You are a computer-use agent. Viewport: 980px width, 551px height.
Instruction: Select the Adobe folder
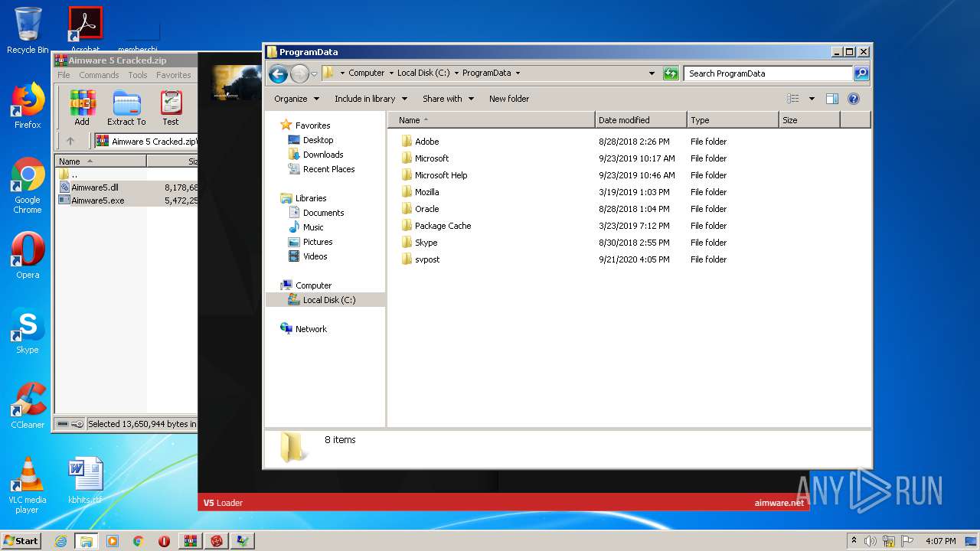coord(426,142)
